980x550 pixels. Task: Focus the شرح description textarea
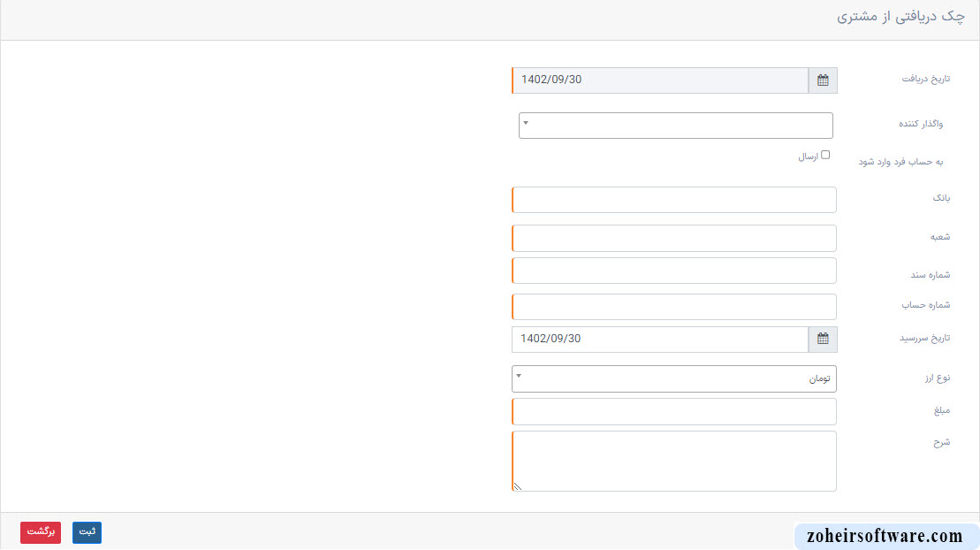coord(673,462)
